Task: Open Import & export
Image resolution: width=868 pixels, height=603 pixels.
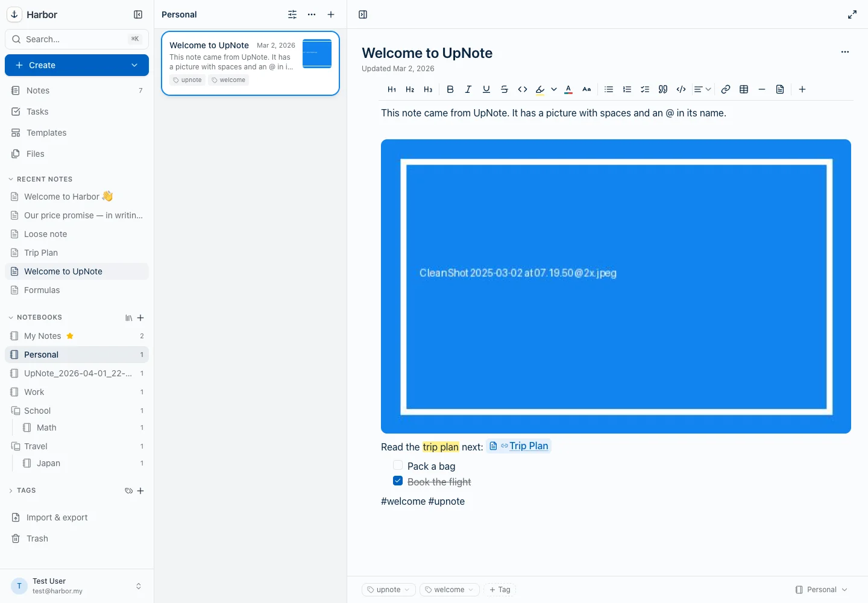Action: (x=77, y=517)
